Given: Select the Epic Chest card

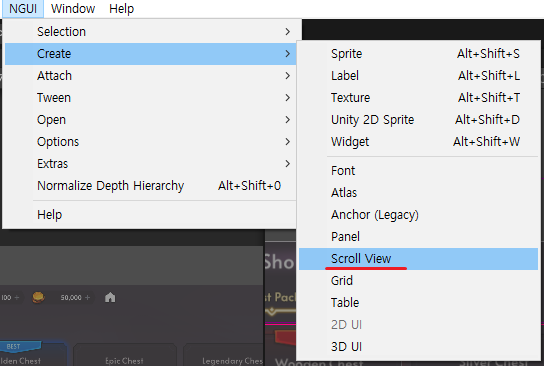Looking at the screenshot, I should [x=124, y=355].
